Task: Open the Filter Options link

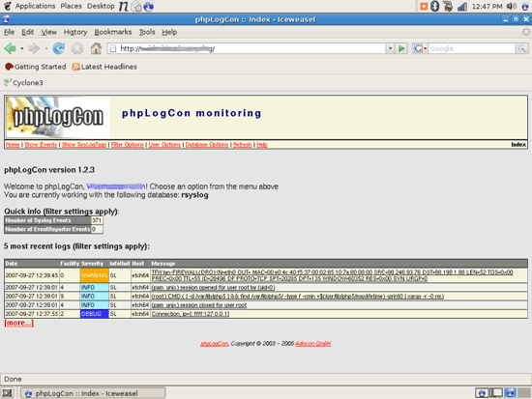Action: pyautogui.click(x=128, y=145)
